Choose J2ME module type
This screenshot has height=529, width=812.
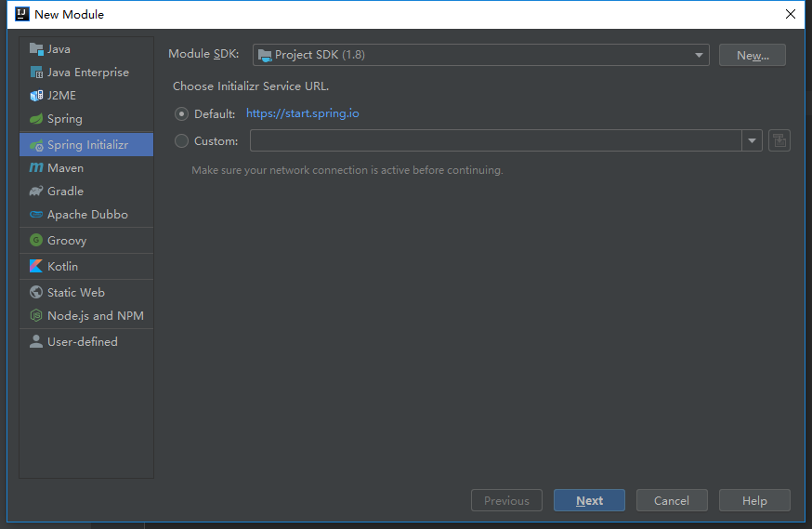(86, 96)
